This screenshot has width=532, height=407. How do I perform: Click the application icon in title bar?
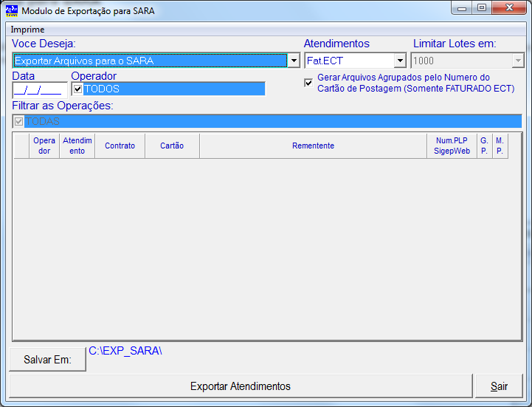pos(12,10)
